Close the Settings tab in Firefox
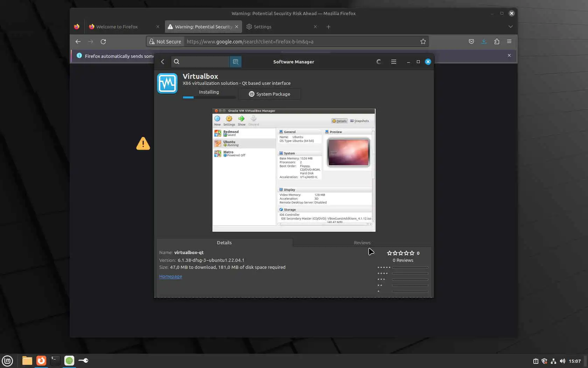Screen dimensions: 588x368 315,27
